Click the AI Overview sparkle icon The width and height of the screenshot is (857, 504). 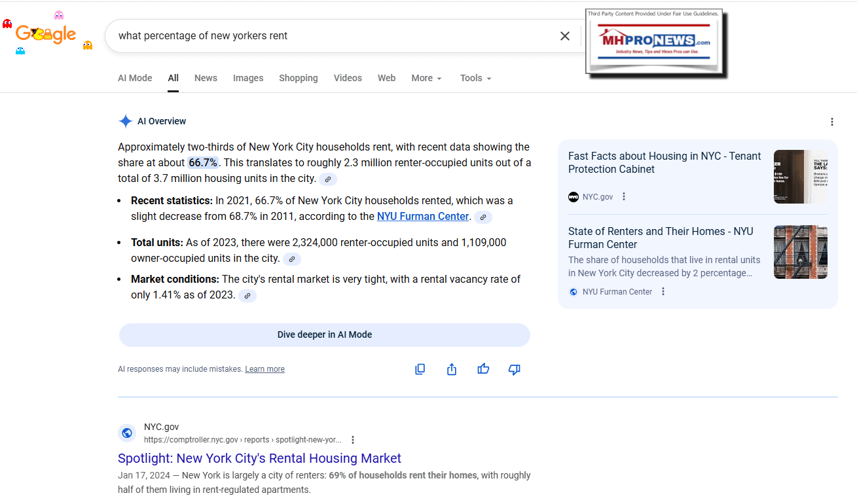tap(126, 121)
